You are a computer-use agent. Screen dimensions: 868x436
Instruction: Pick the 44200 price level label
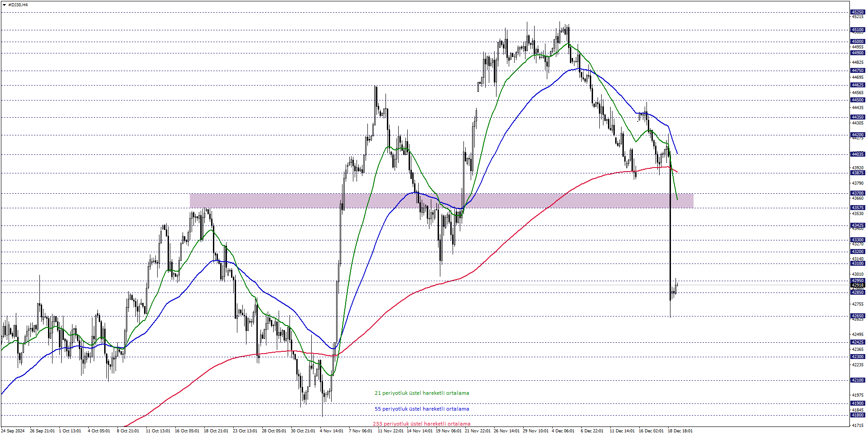click(x=858, y=135)
